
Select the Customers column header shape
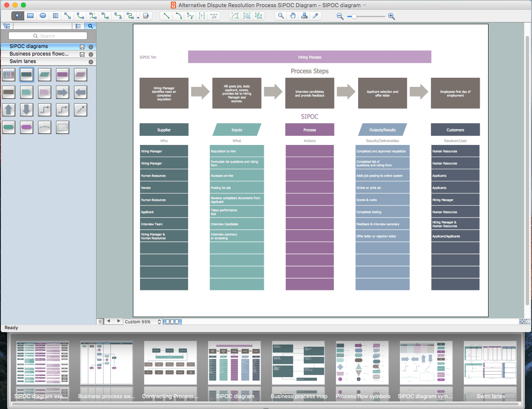point(455,130)
